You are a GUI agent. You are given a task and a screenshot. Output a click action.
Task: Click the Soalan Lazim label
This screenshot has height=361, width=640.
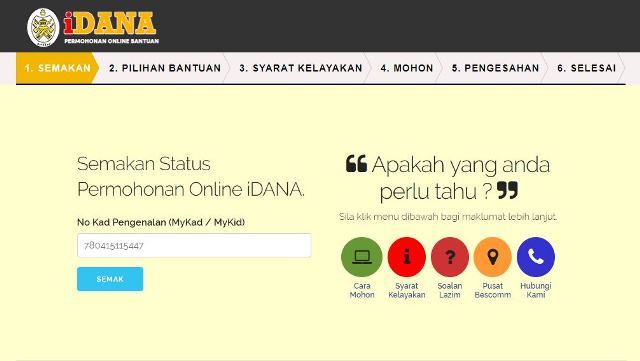450,290
